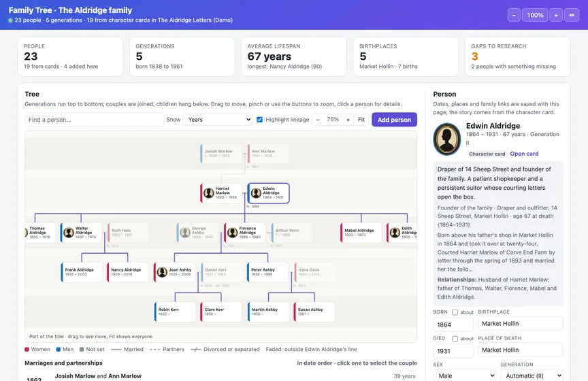Select Mabel Aldridge node in the tree

point(361,233)
